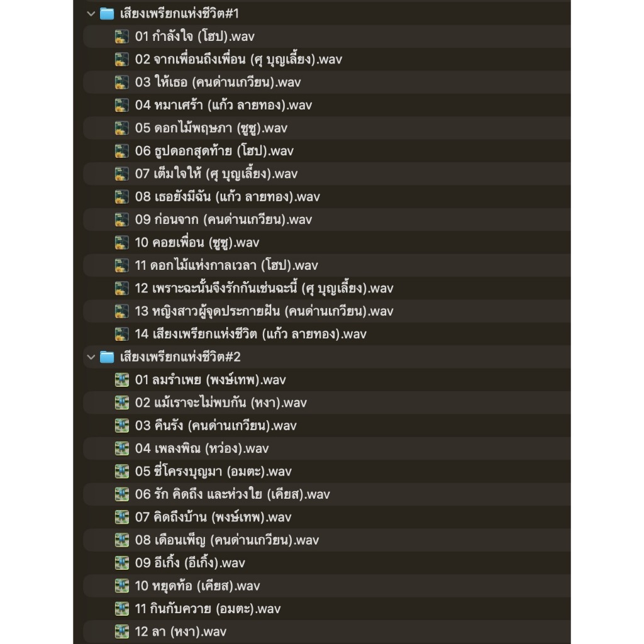Select file 08 เดือนเพ็ญ (คนด่านเกวียน).wav

tap(327, 540)
